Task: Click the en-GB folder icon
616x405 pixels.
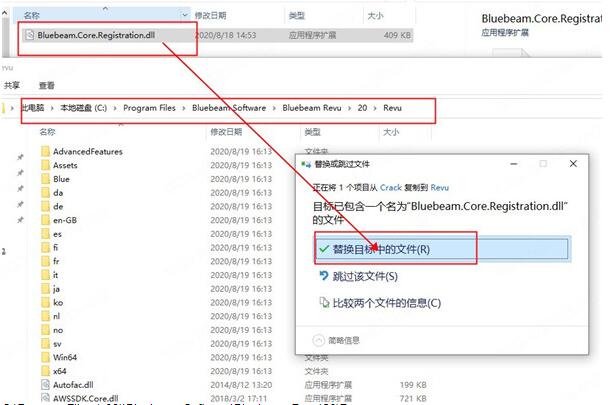Action: [x=45, y=220]
